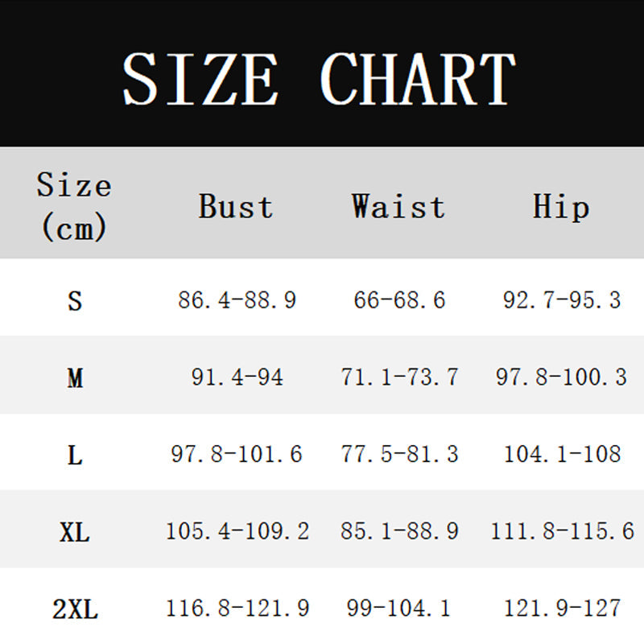
Task: Click waist value 77.5-81.3 for size L
Action: [399, 454]
